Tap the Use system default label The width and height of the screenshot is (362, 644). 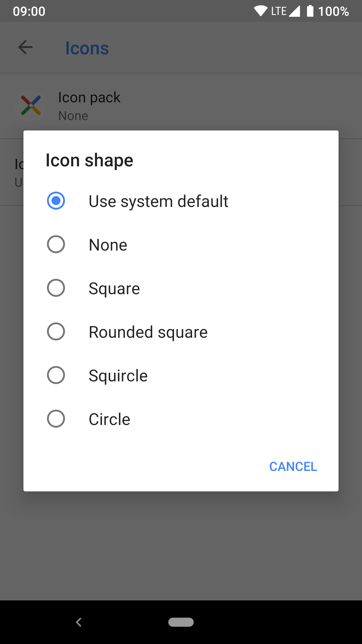[x=158, y=201]
